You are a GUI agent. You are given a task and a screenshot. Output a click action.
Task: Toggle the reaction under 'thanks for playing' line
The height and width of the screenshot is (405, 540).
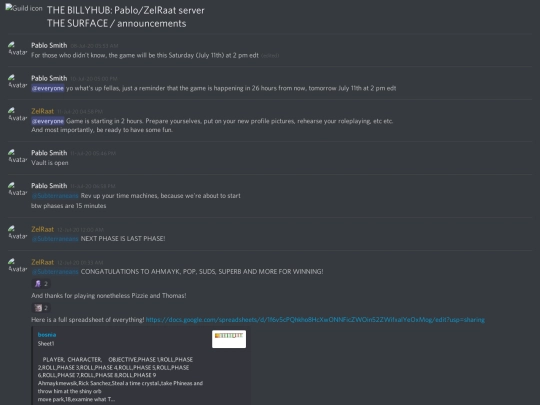coord(41,308)
